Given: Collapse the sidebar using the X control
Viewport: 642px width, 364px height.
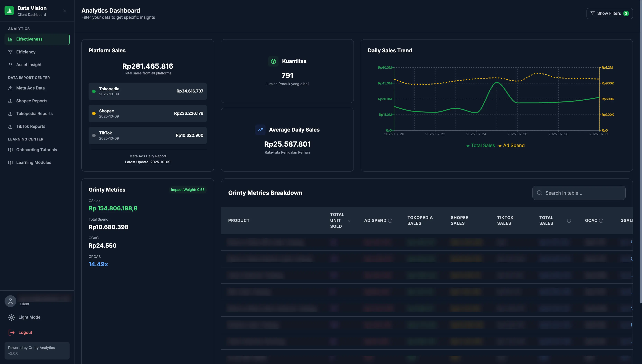Looking at the screenshot, I should point(65,11).
